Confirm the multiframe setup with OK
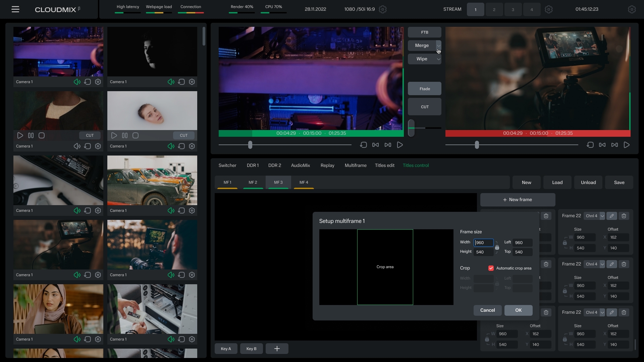This screenshot has height=362, width=644. (x=518, y=310)
